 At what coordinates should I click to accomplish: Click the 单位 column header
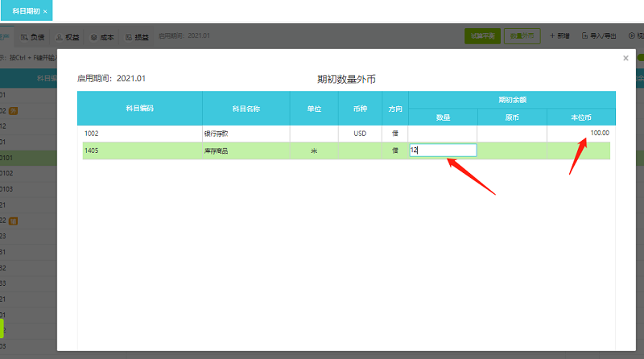click(314, 109)
